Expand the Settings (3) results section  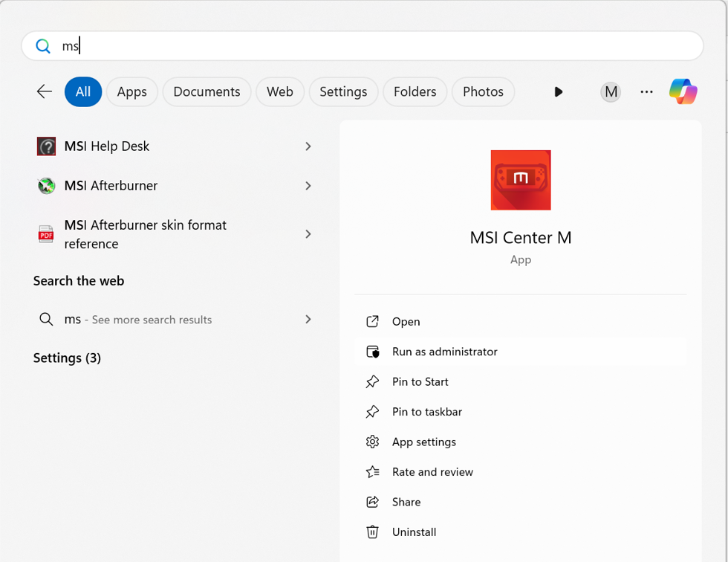[67, 358]
